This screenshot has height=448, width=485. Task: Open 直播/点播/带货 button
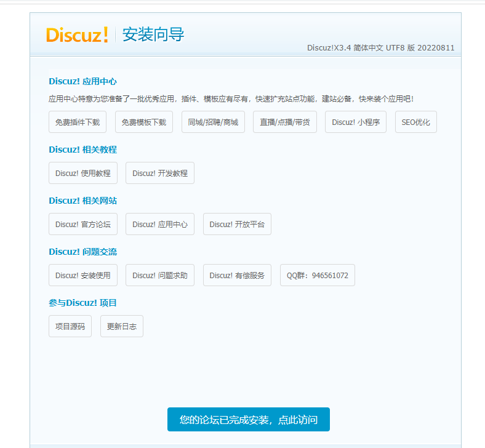point(285,122)
